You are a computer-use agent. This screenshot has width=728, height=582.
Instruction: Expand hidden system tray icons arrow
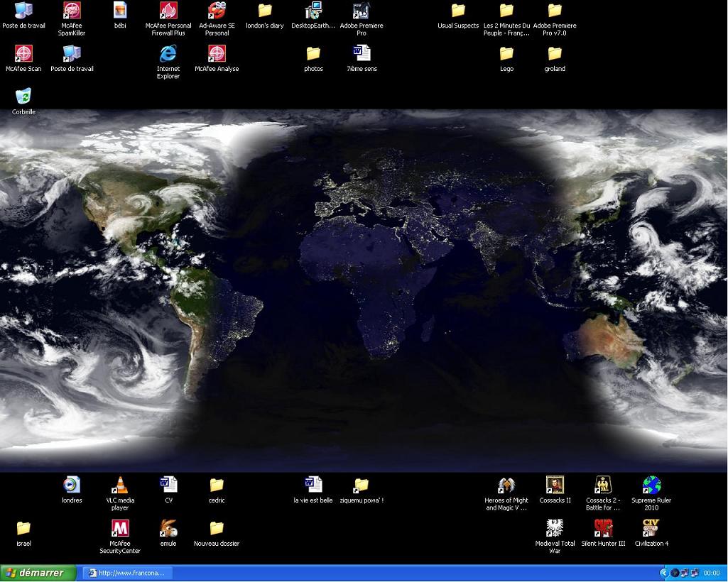tap(664, 573)
